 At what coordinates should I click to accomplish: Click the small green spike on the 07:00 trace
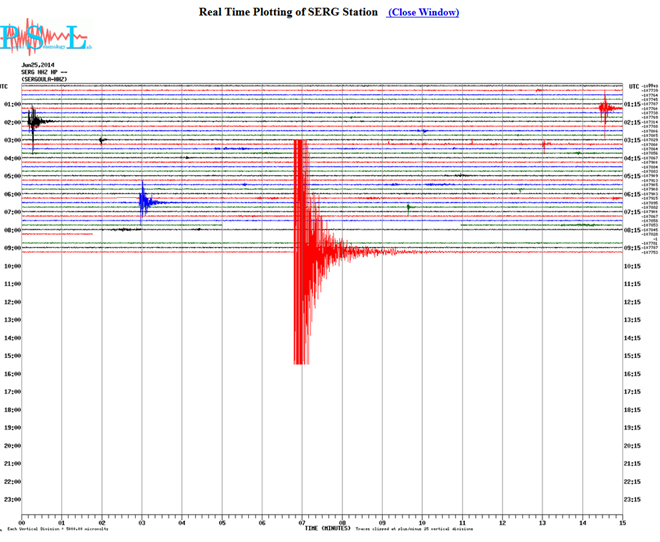tap(409, 207)
